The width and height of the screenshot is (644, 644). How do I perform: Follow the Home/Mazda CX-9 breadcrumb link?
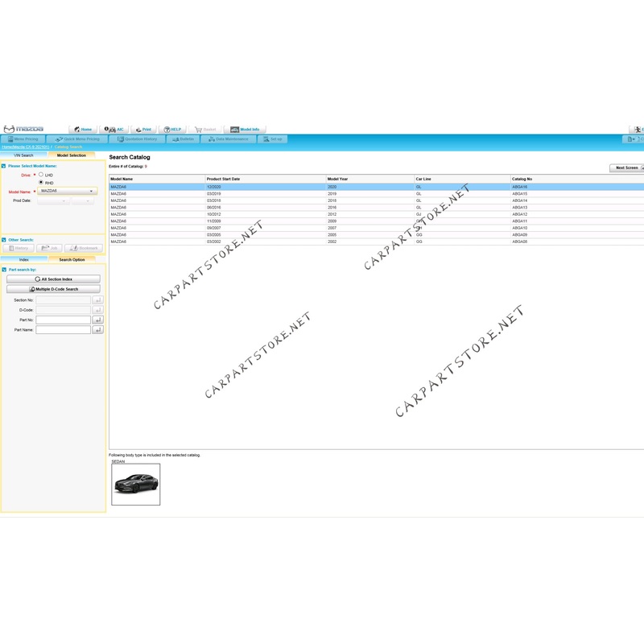(26, 147)
